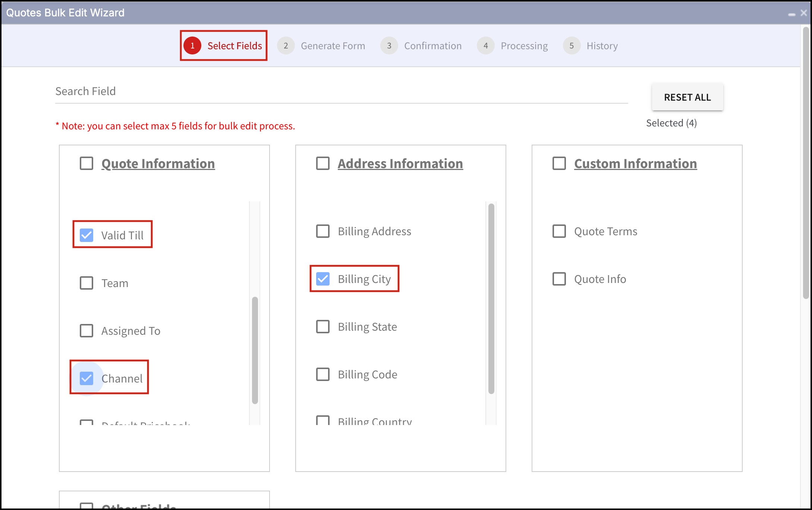Uncheck the Billing City checkbox

(x=323, y=279)
